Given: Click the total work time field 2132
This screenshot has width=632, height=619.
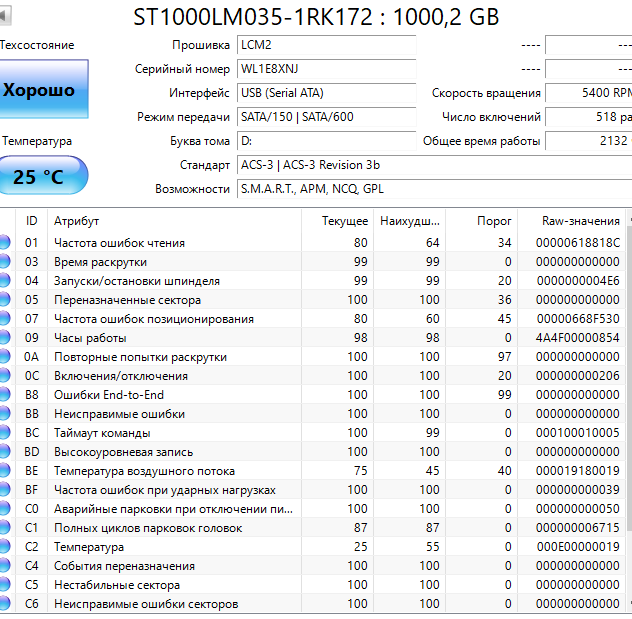Looking at the screenshot, I should click(588, 141).
